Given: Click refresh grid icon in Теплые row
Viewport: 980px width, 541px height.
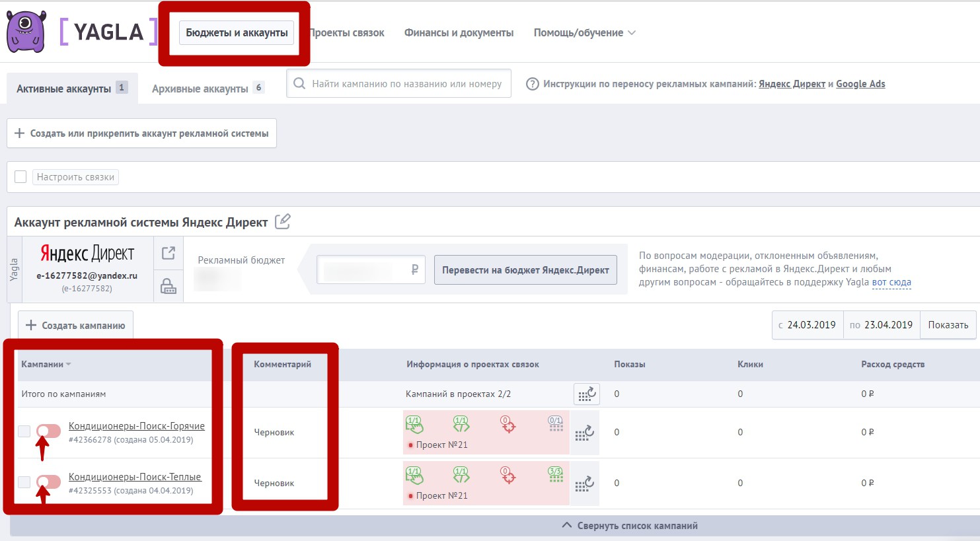Looking at the screenshot, I should pos(585,484).
